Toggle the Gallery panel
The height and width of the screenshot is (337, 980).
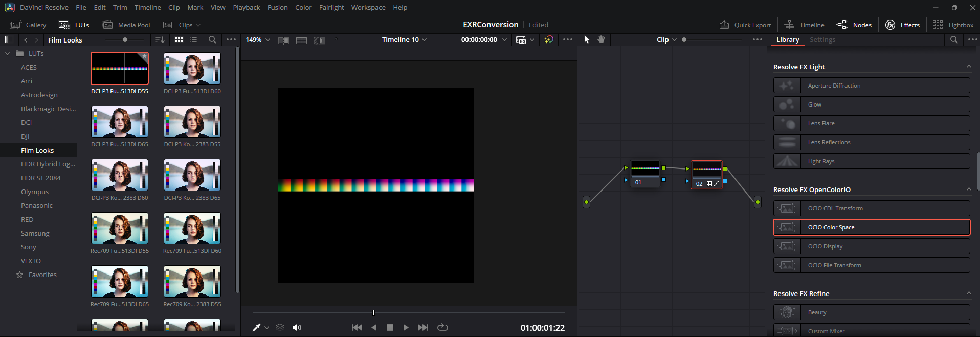point(29,25)
